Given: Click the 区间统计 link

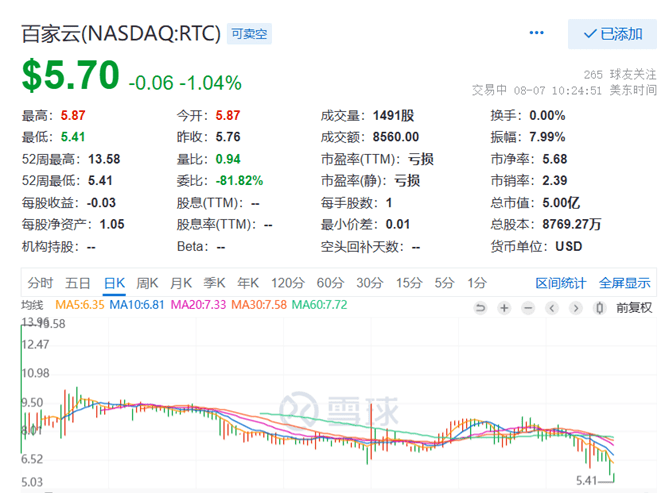Looking at the screenshot, I should 562,283.
